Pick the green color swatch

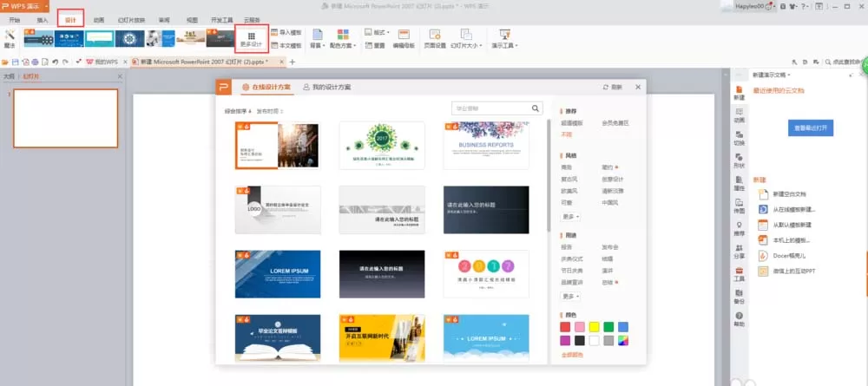609,327
